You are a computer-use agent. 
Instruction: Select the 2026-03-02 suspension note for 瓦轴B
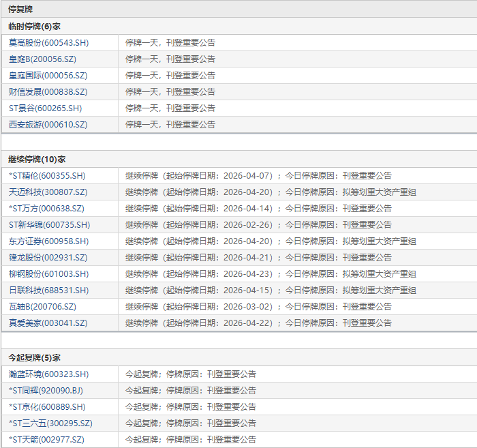tap(258, 306)
